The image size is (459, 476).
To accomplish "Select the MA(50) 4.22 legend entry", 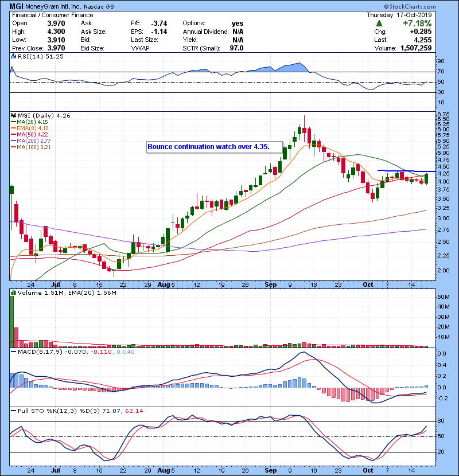I will [29, 134].
